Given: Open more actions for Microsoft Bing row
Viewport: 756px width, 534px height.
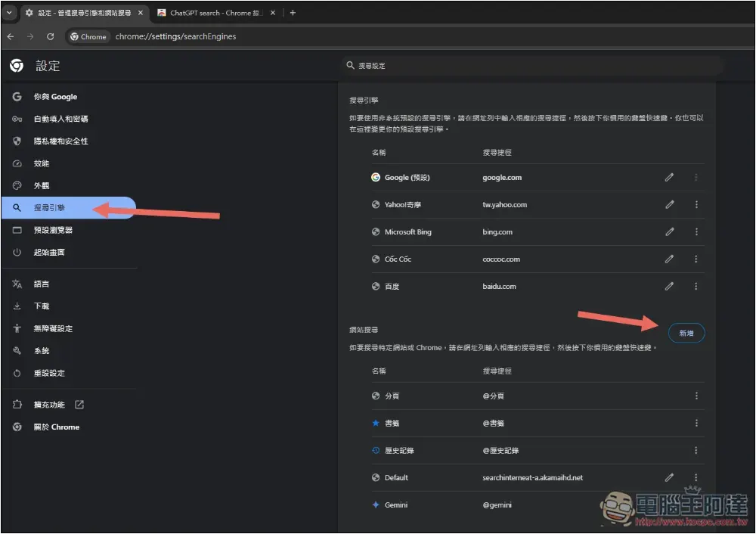Looking at the screenshot, I should coord(696,231).
